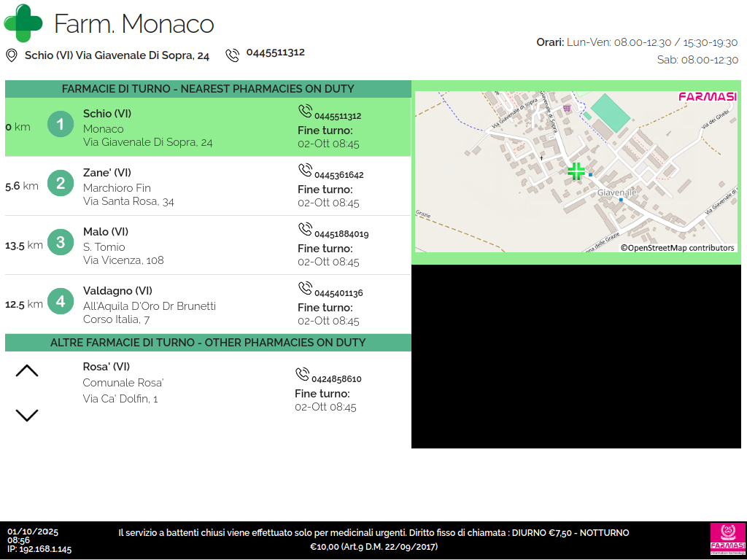
Task: Select the number 3 circle badge
Action: coord(61,242)
